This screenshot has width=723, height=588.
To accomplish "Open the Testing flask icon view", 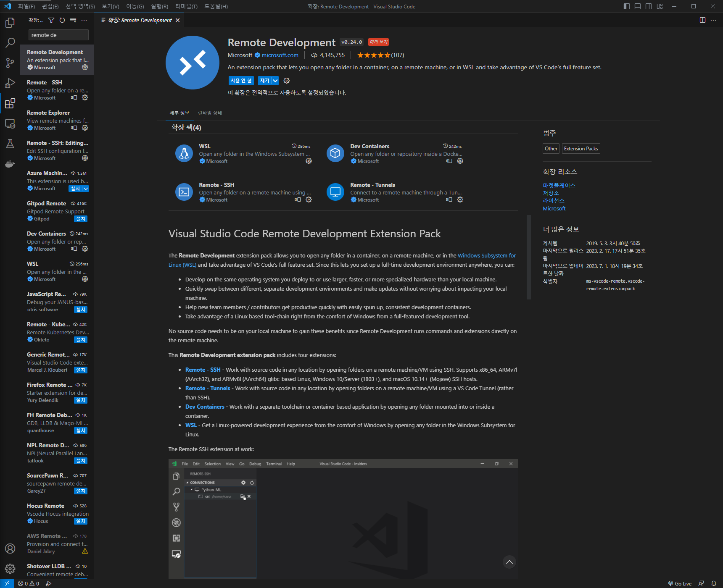I will pyautogui.click(x=10, y=144).
